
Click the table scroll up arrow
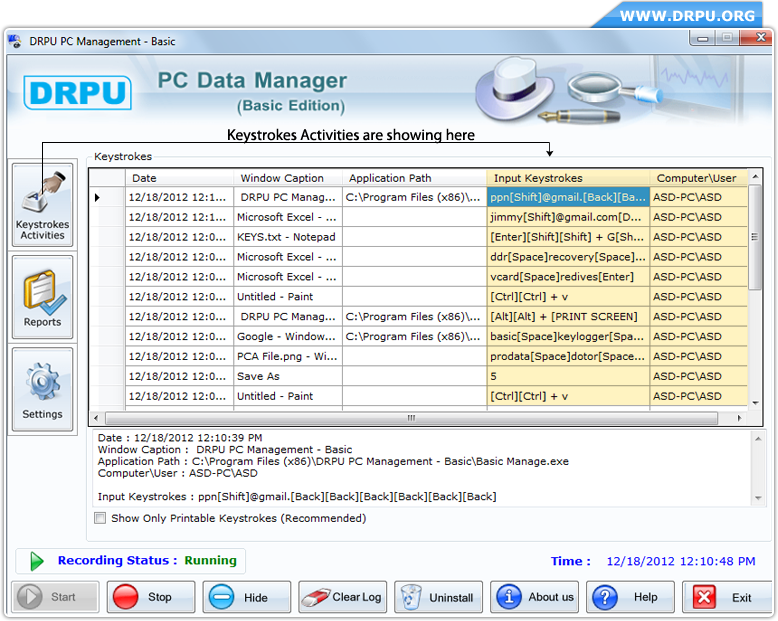755,177
